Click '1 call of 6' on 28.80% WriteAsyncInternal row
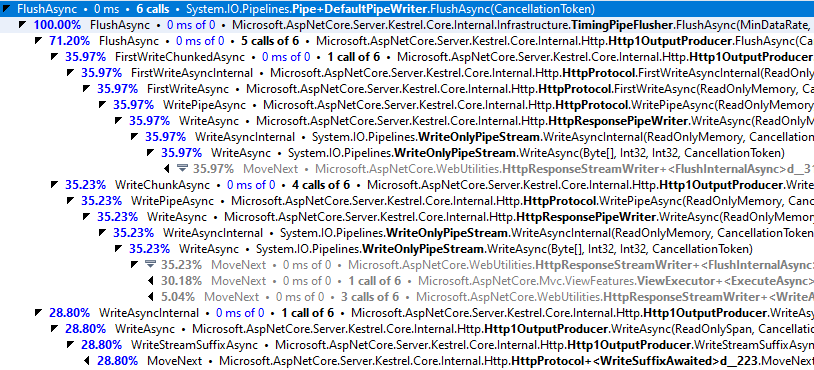 pos(308,313)
